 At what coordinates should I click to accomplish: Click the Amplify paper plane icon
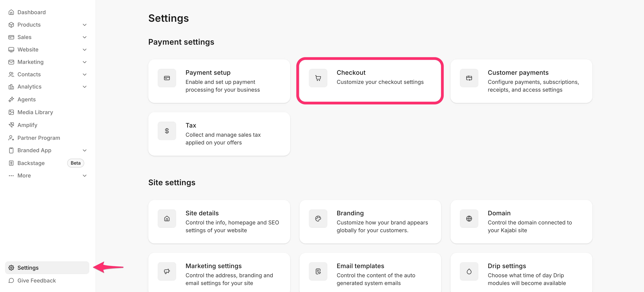coord(11,125)
